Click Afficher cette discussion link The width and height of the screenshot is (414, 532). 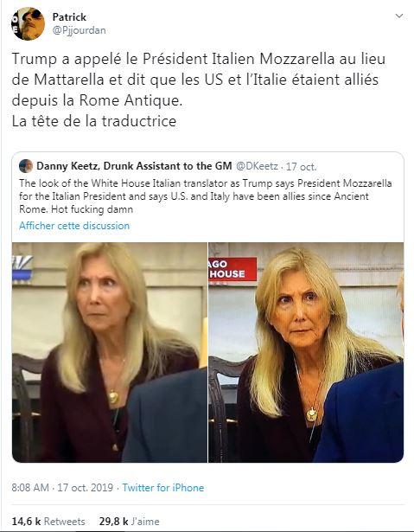(x=74, y=226)
